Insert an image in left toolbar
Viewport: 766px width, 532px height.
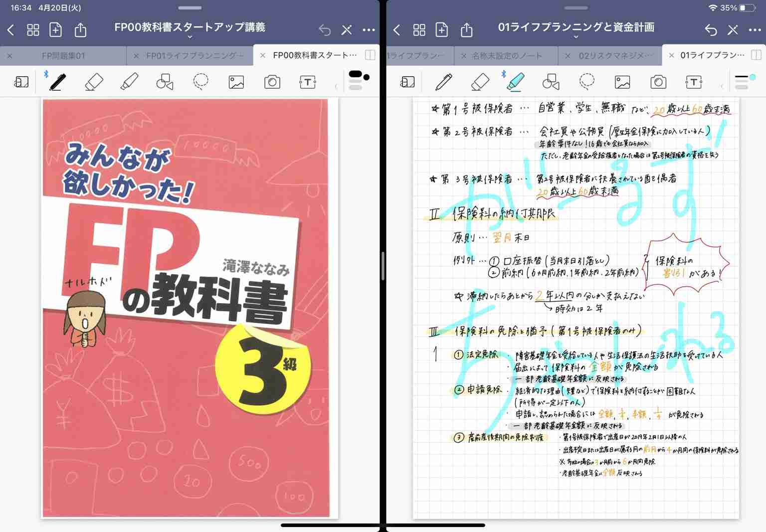[x=236, y=82]
